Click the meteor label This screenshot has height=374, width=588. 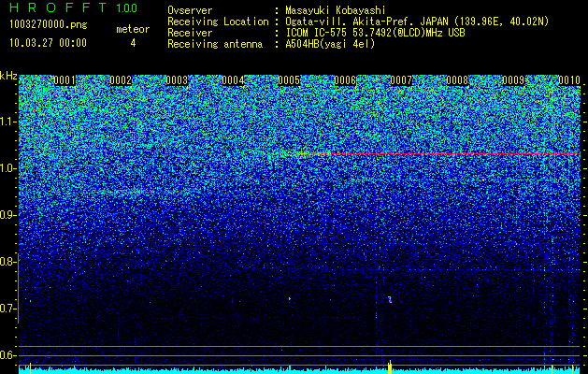click(133, 29)
